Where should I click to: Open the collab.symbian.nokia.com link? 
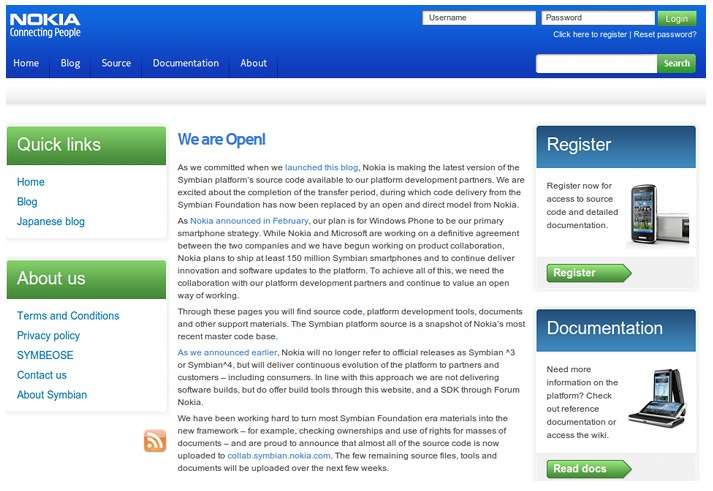coord(279,456)
